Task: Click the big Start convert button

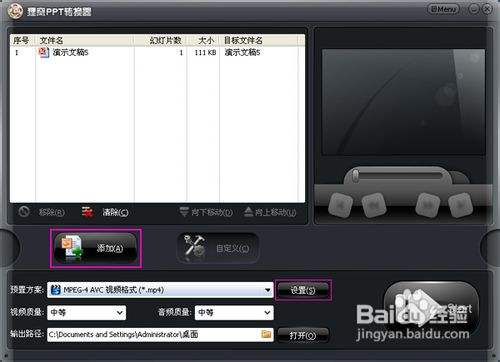Action: tap(432, 308)
